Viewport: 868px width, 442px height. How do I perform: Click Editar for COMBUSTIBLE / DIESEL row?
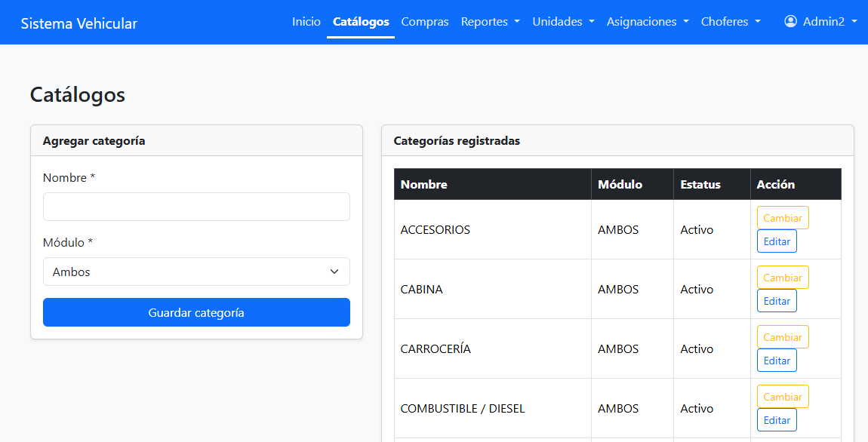777,420
